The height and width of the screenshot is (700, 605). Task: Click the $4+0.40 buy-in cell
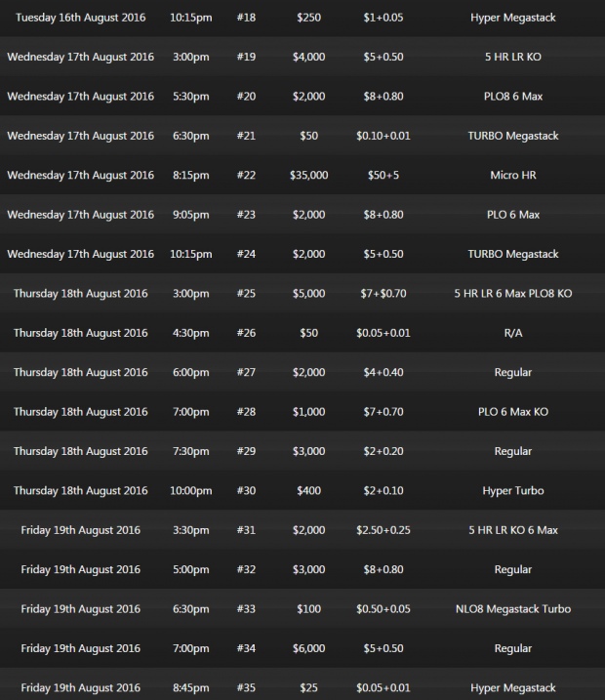click(383, 372)
